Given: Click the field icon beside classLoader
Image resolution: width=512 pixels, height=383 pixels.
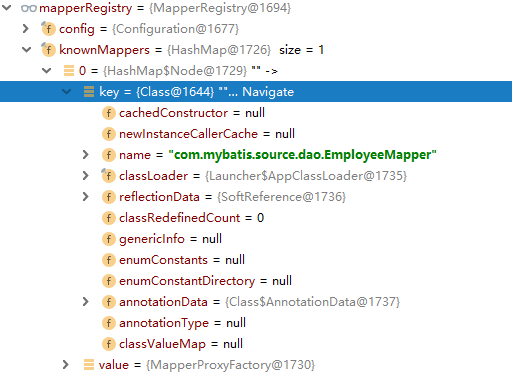Looking at the screenshot, I should pos(108,175).
